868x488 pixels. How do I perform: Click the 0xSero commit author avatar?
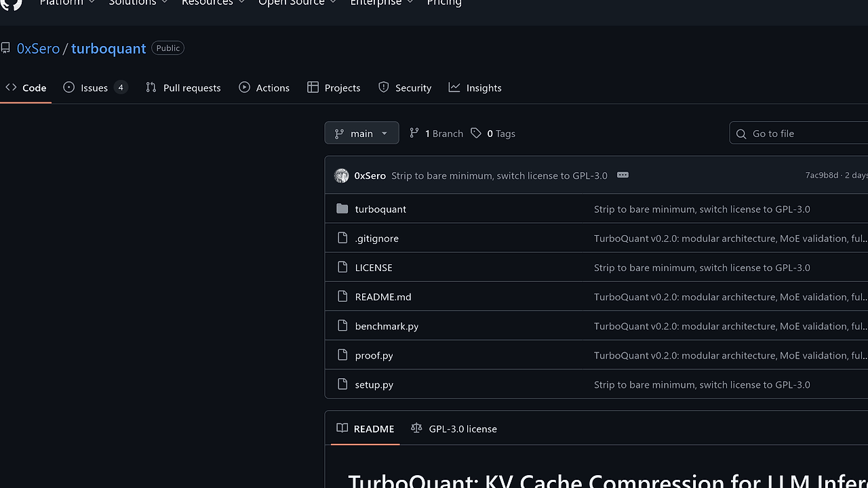pos(341,176)
